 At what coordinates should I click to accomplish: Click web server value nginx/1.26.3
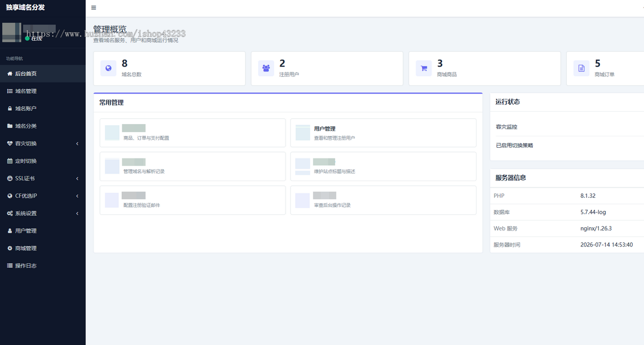(x=596, y=228)
